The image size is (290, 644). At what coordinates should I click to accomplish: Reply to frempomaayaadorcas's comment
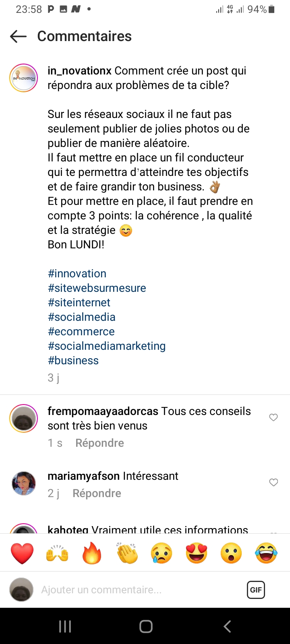[99, 443]
